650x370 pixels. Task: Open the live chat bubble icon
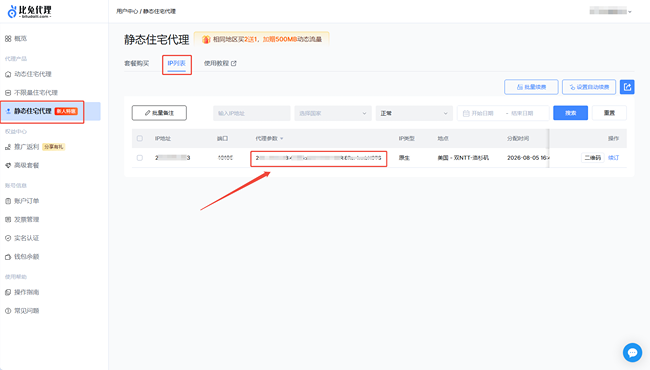632,353
